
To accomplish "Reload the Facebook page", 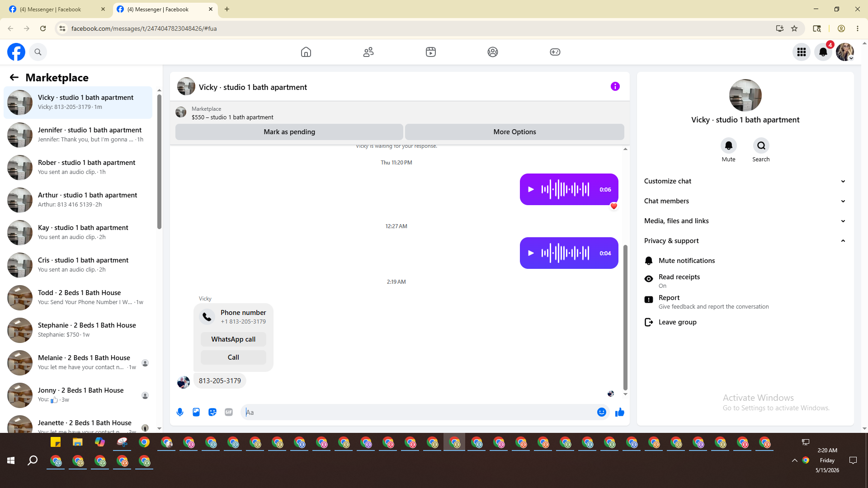I will point(43,28).
